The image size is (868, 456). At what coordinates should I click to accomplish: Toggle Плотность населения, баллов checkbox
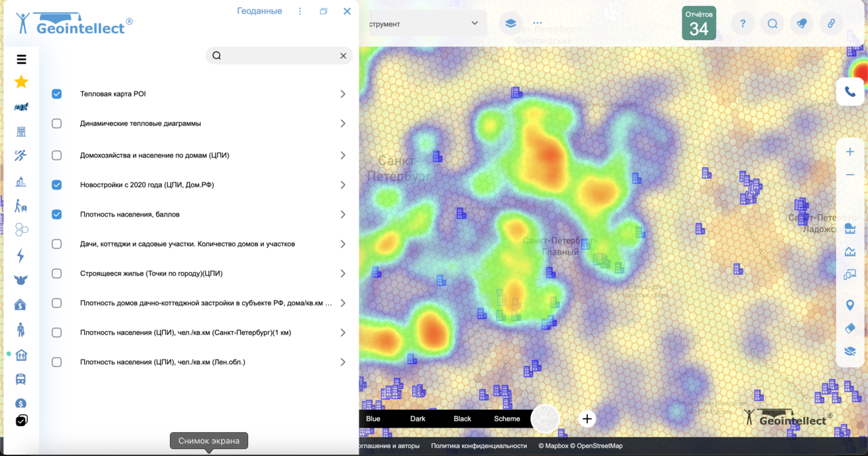57,214
